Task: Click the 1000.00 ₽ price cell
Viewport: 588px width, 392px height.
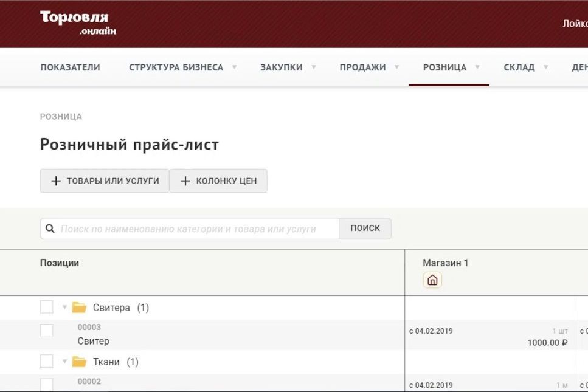Action: coord(547,343)
